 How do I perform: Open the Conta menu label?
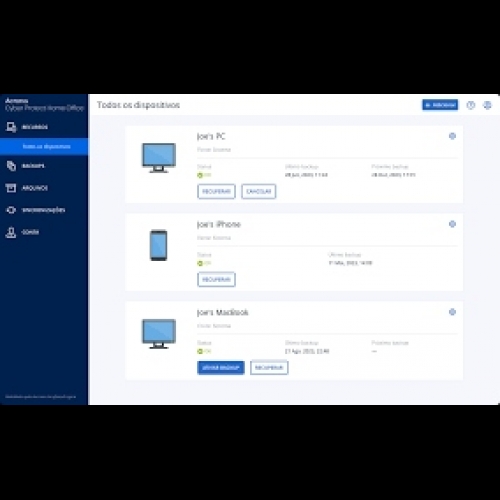click(x=30, y=232)
